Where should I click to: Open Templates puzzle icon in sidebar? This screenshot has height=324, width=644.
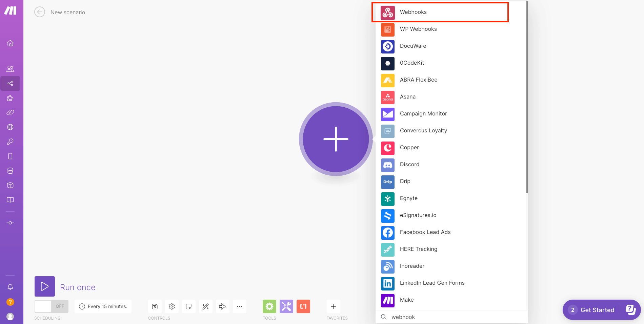coord(10,98)
